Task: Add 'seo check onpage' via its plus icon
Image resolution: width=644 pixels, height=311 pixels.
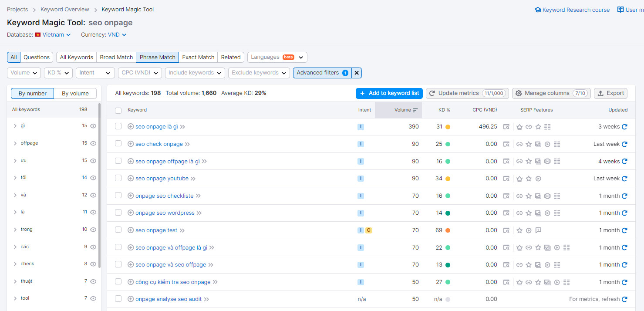Action: [131, 144]
